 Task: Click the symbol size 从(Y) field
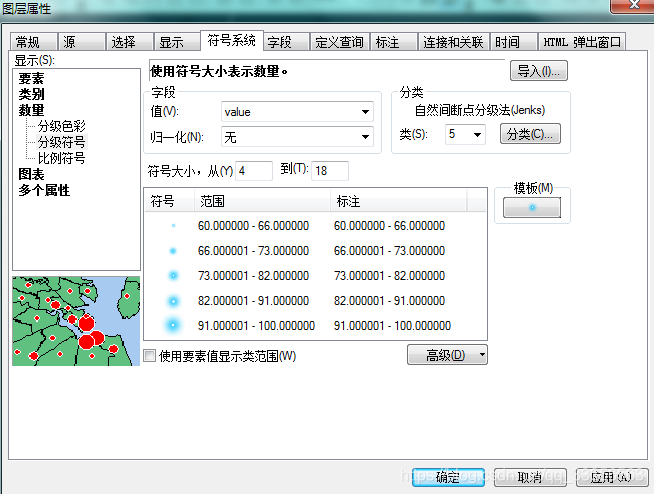pos(254,171)
